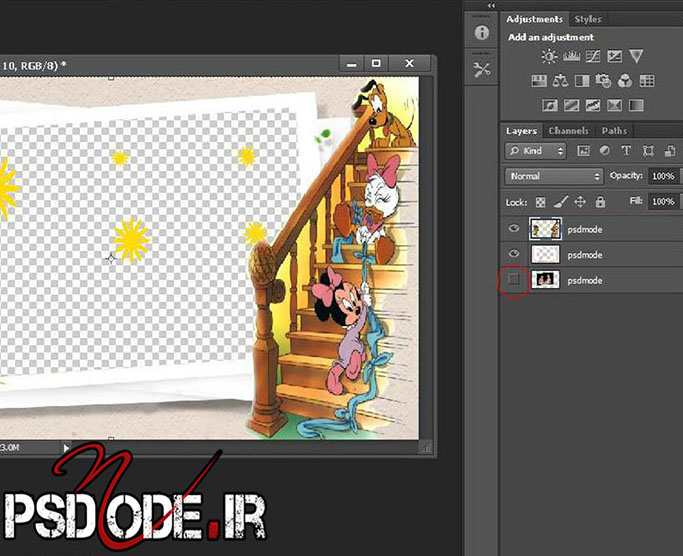
Task: Add a Gradient Map adjustment
Action: pos(636,105)
